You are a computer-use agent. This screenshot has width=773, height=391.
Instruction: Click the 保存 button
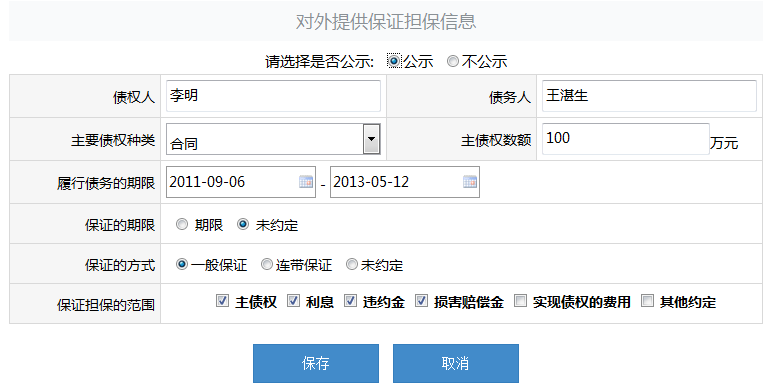click(316, 363)
